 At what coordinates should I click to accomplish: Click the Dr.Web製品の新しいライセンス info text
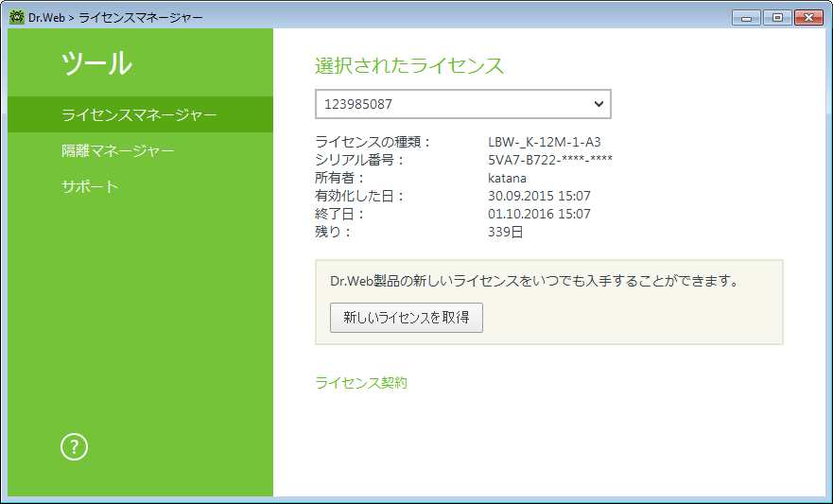534,281
